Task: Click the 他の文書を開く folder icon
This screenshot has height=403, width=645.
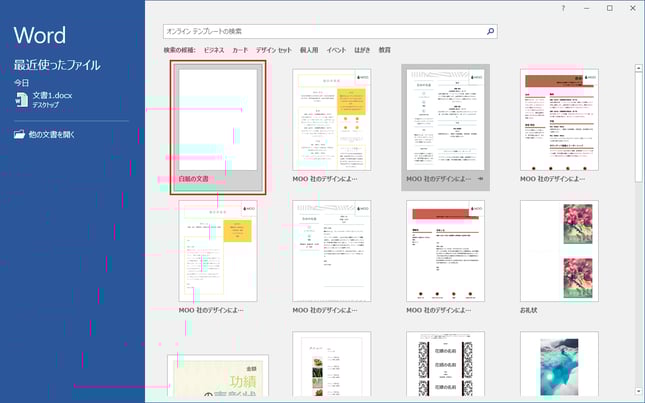Action: [19, 134]
